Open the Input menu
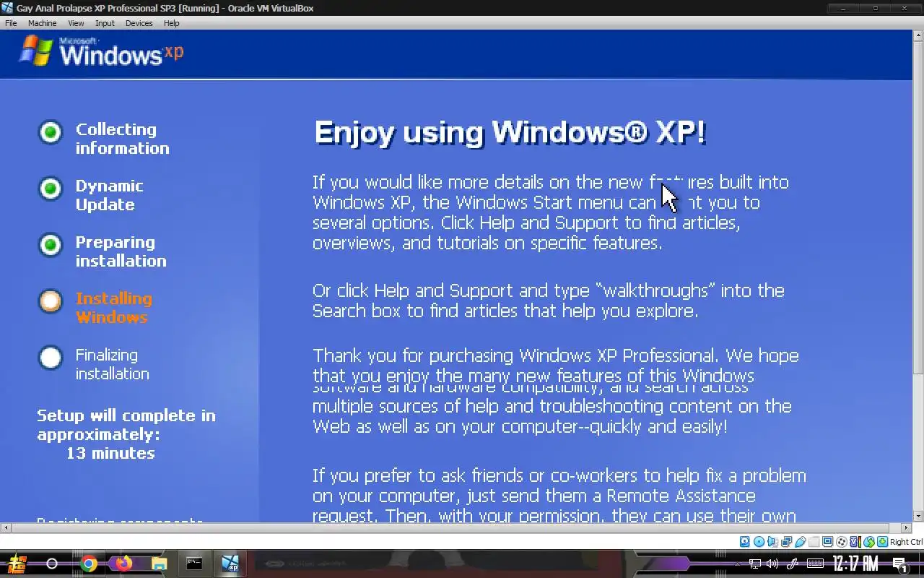Screen dimensions: 924x578 [105, 23]
